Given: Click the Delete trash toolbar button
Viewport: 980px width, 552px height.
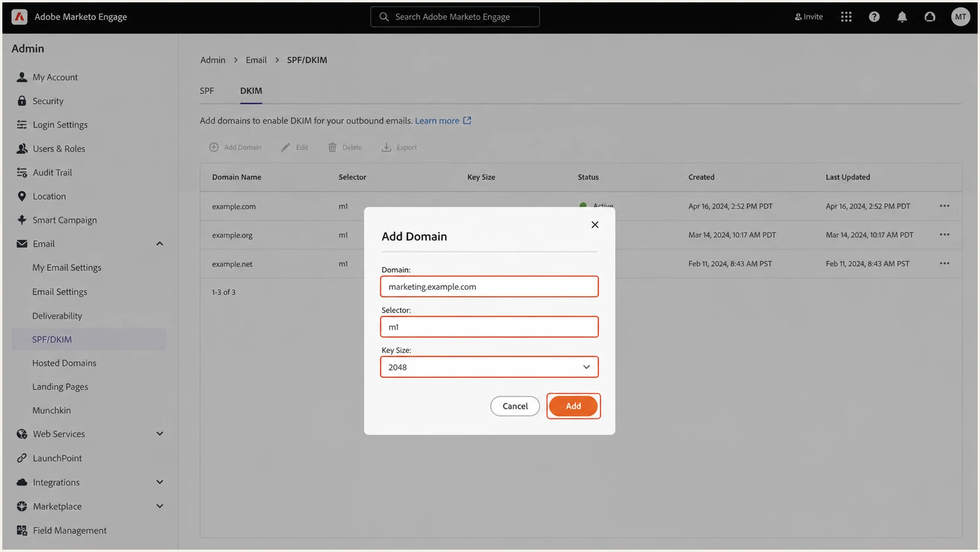Looking at the screenshot, I should coord(345,148).
